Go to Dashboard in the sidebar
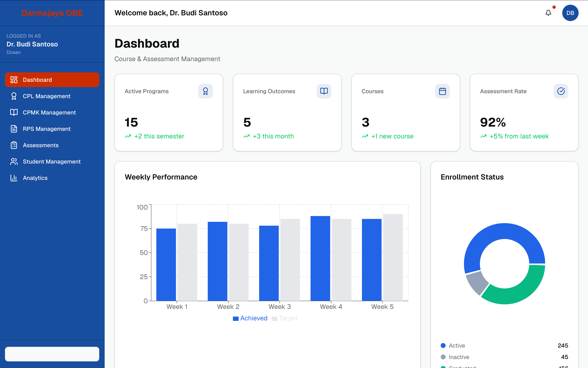The image size is (588, 368). pyautogui.click(x=52, y=80)
